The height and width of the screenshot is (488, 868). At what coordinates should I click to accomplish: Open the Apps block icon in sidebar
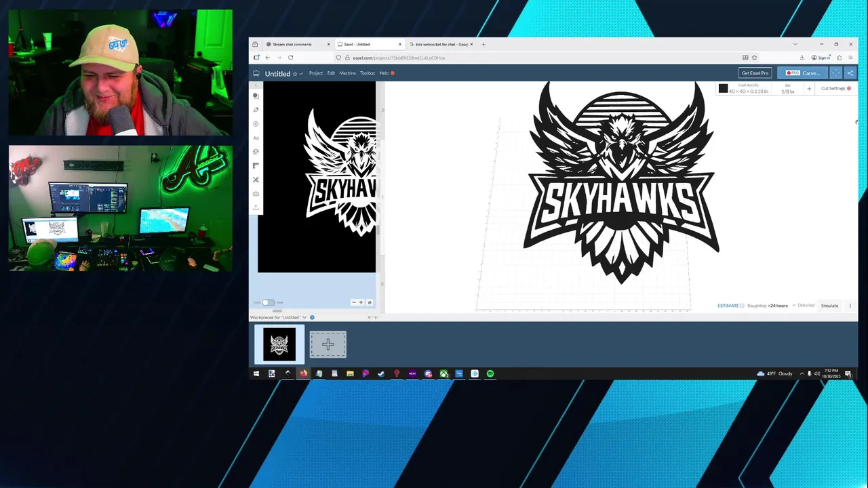256,165
